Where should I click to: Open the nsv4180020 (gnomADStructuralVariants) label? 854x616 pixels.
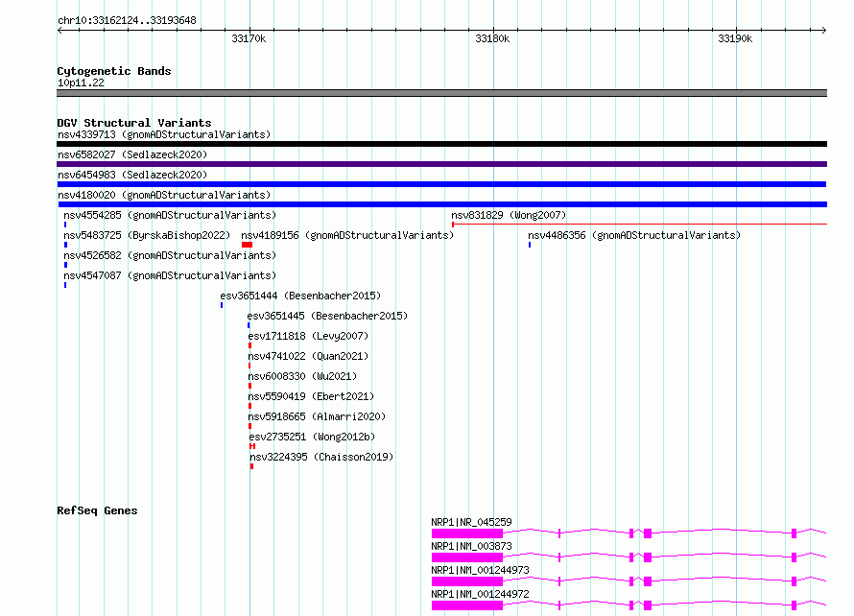pos(164,195)
